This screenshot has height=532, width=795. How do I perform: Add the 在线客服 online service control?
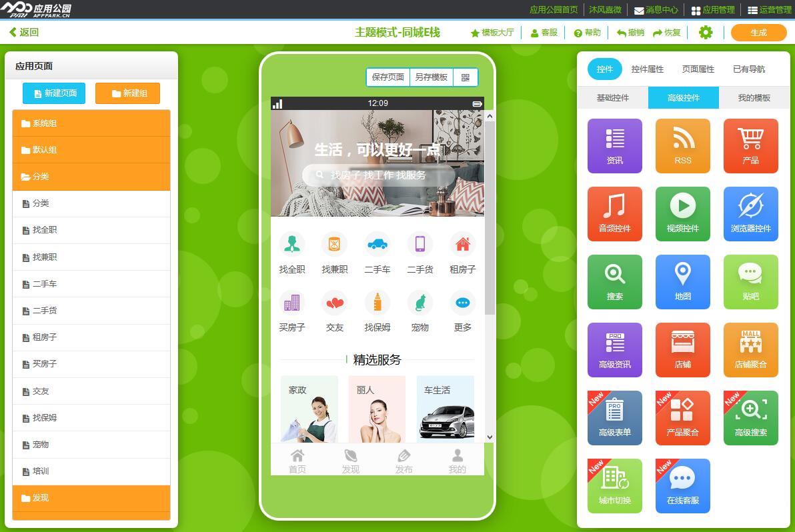[x=682, y=485]
